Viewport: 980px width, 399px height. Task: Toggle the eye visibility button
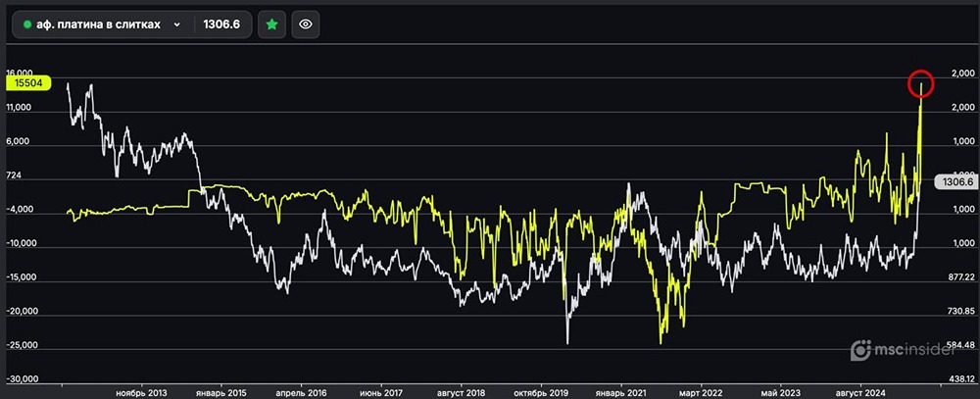point(306,25)
